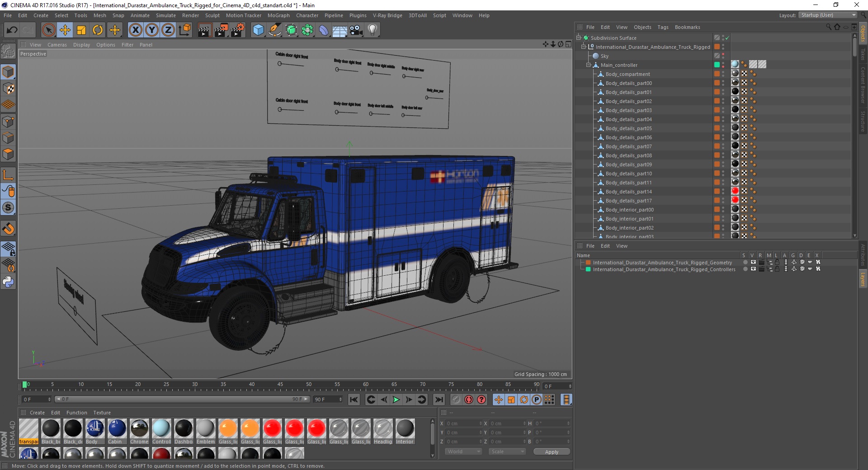The width and height of the screenshot is (868, 470).
Task: Toggle visibility of Rigged_Geometry layer
Action: [753, 263]
